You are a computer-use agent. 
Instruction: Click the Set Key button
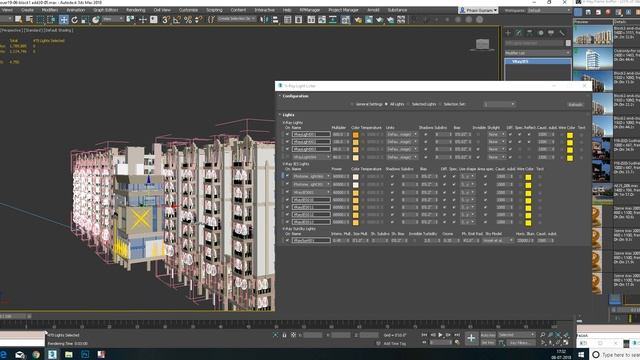tap(488, 342)
